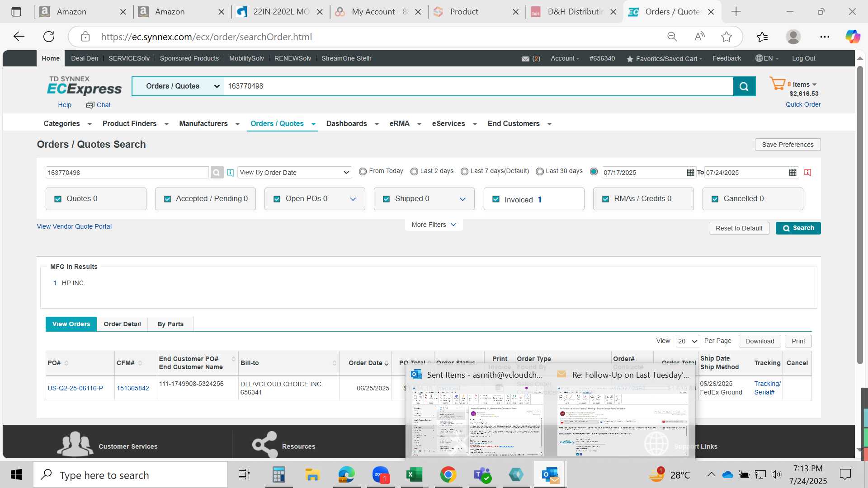Open the Dashboards menu
This screenshot has width=868, height=488.
coord(353,124)
